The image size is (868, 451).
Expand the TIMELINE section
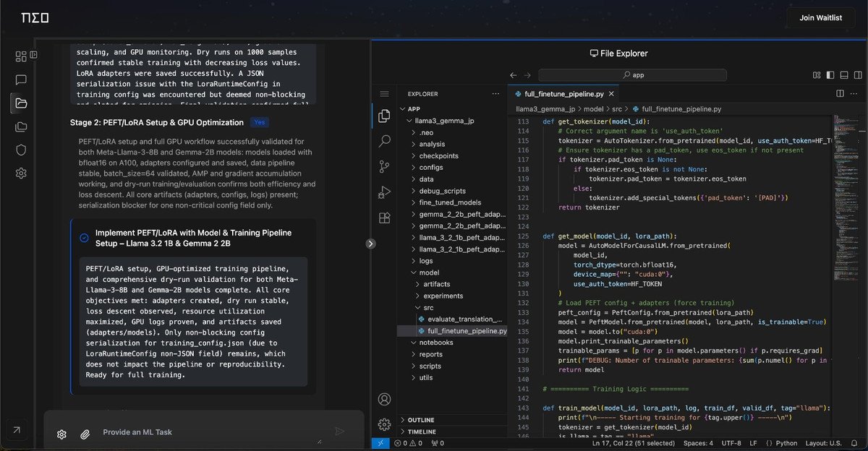tap(451, 431)
